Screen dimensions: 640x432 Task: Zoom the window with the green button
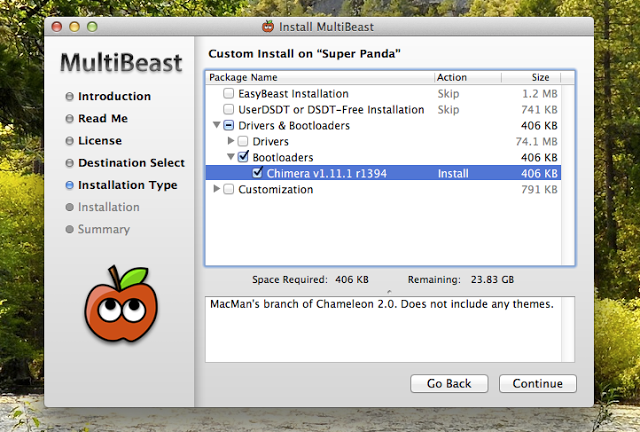coord(92,27)
